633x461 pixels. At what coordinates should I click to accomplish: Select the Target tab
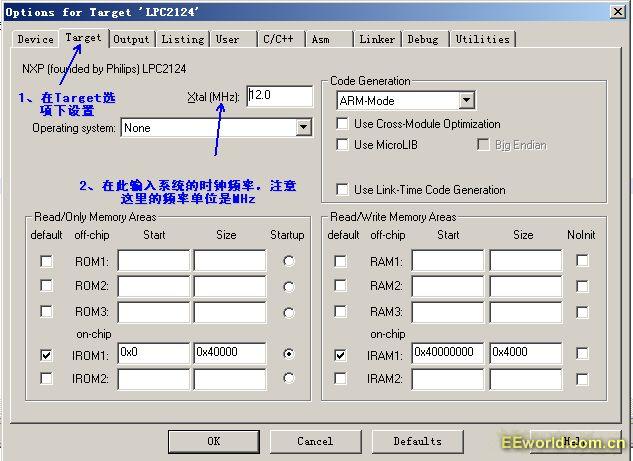84,38
